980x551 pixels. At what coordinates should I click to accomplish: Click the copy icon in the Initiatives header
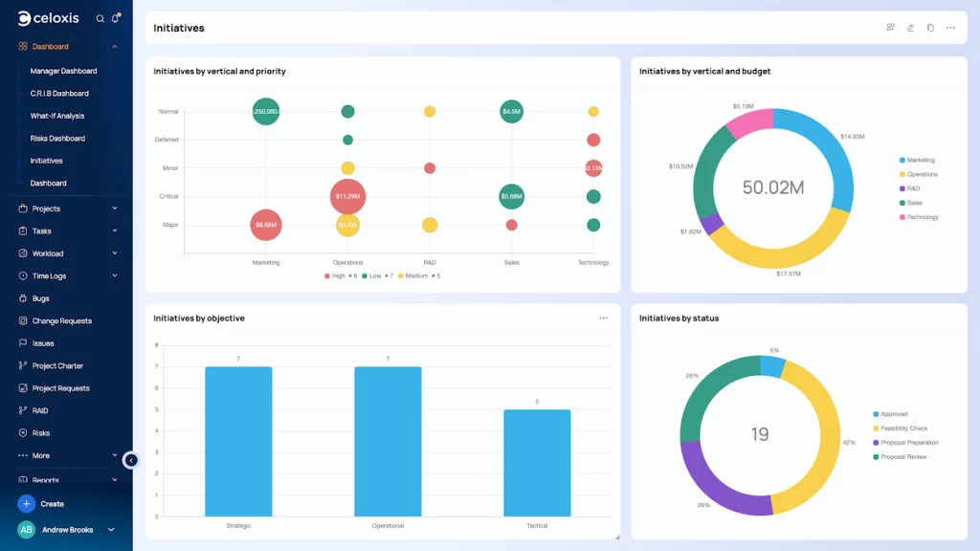pos(930,28)
